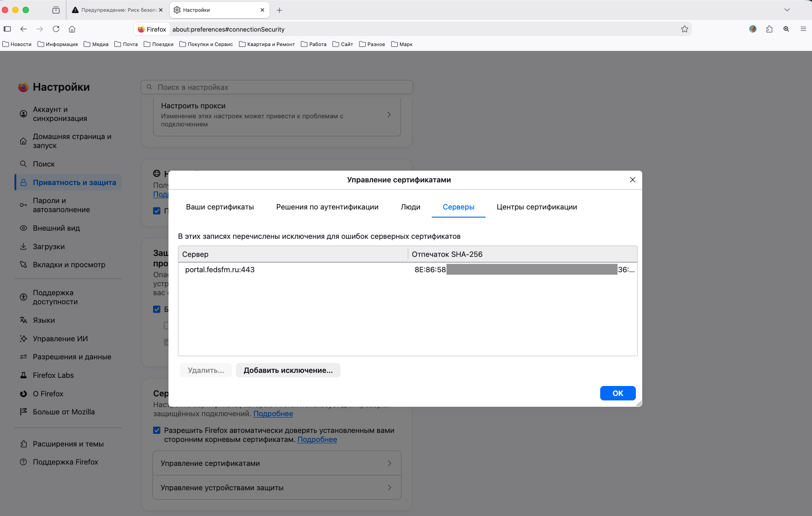The width and height of the screenshot is (812, 516).
Task: Open the Домашняя страница и запуск section
Action: coord(68,141)
